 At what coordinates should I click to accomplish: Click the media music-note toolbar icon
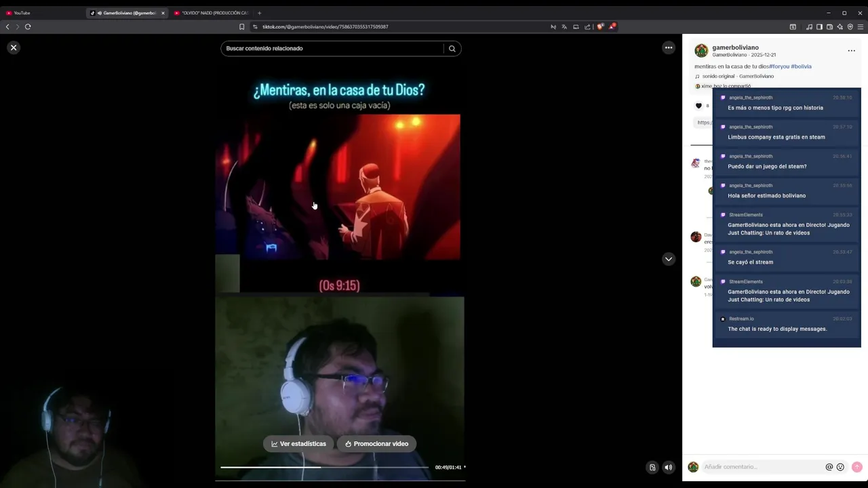tap(809, 26)
